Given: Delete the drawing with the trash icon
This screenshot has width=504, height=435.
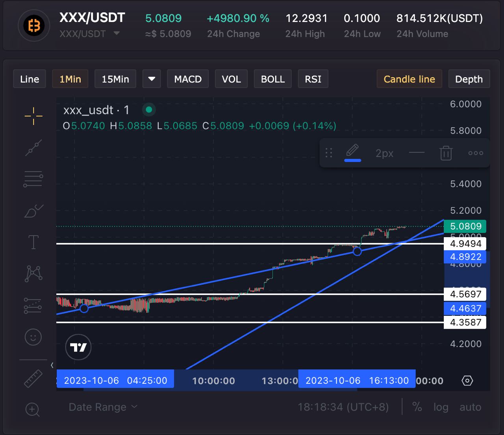Looking at the screenshot, I should pos(445,153).
